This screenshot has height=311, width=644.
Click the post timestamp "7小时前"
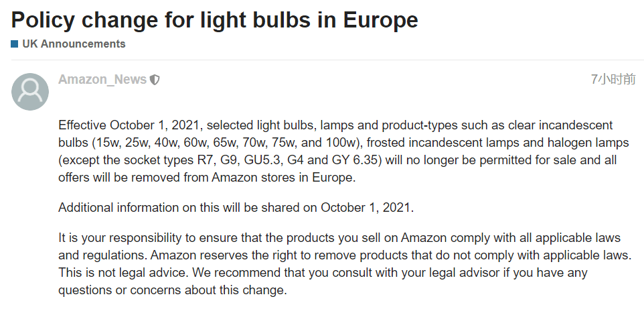click(x=613, y=80)
